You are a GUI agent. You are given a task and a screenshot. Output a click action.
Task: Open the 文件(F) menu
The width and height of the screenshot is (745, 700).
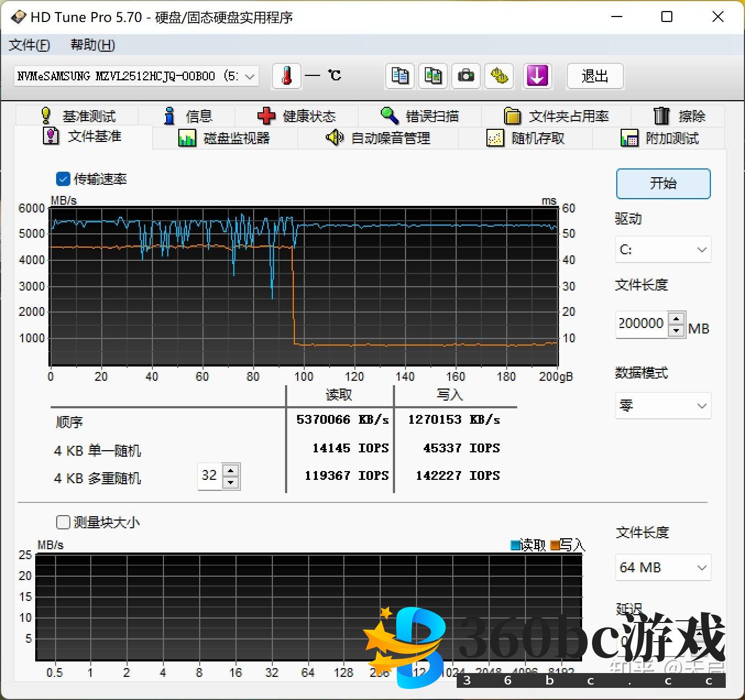pyautogui.click(x=29, y=45)
